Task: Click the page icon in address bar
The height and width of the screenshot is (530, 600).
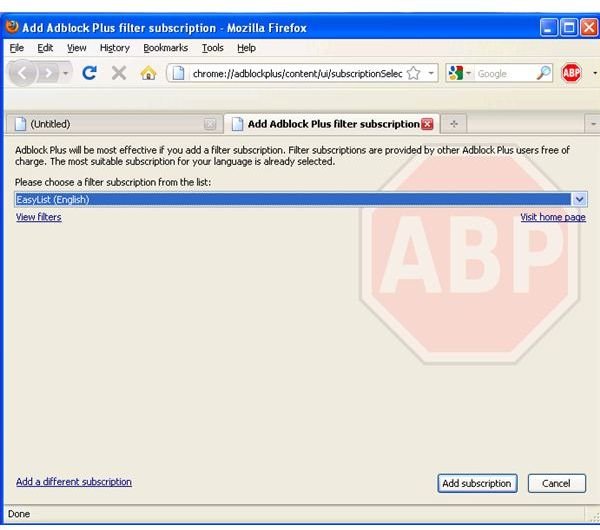Action: coord(178,73)
